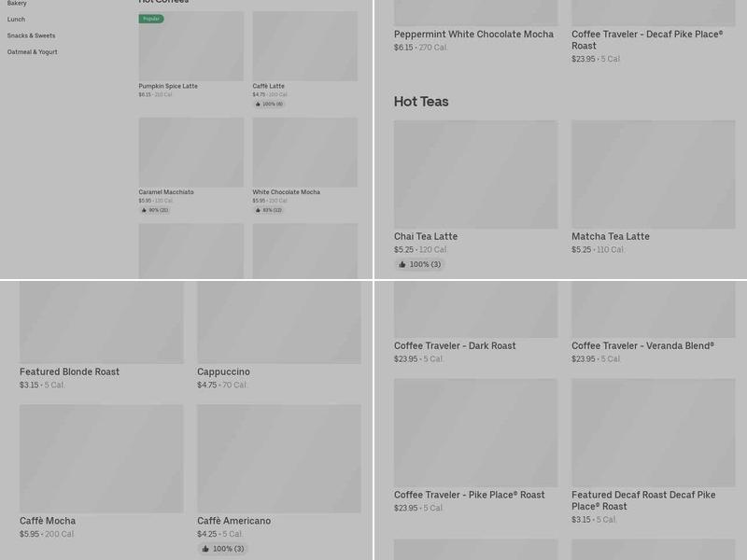The image size is (747, 560).
Task: Open the Lunch menu category
Action: click(x=16, y=20)
